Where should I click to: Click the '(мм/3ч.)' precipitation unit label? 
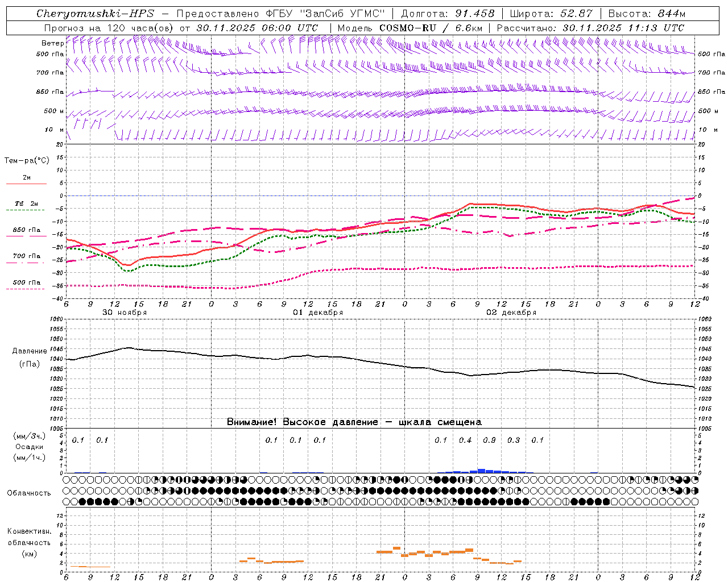29,436
